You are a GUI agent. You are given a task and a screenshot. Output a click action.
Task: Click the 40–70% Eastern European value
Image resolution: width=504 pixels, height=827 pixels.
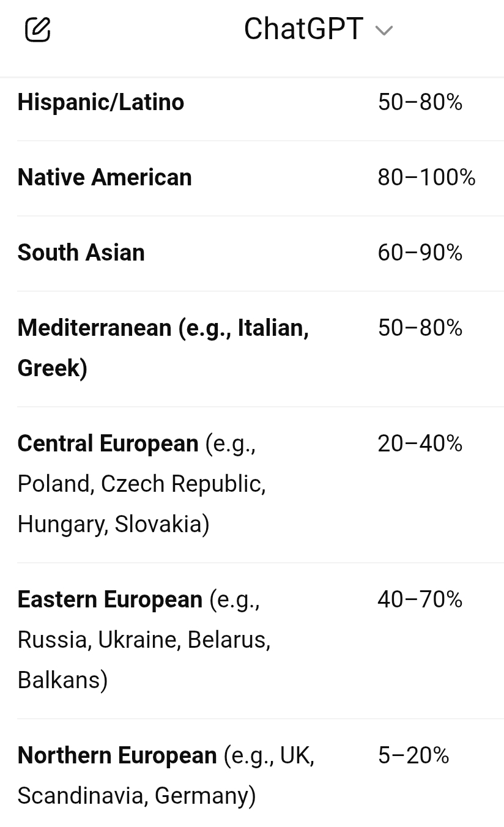[x=420, y=599]
